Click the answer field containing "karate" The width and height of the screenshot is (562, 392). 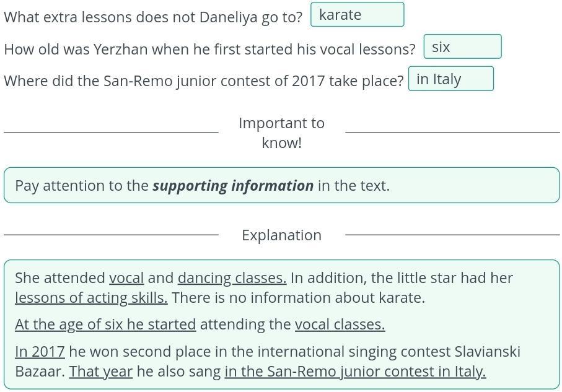click(x=358, y=15)
